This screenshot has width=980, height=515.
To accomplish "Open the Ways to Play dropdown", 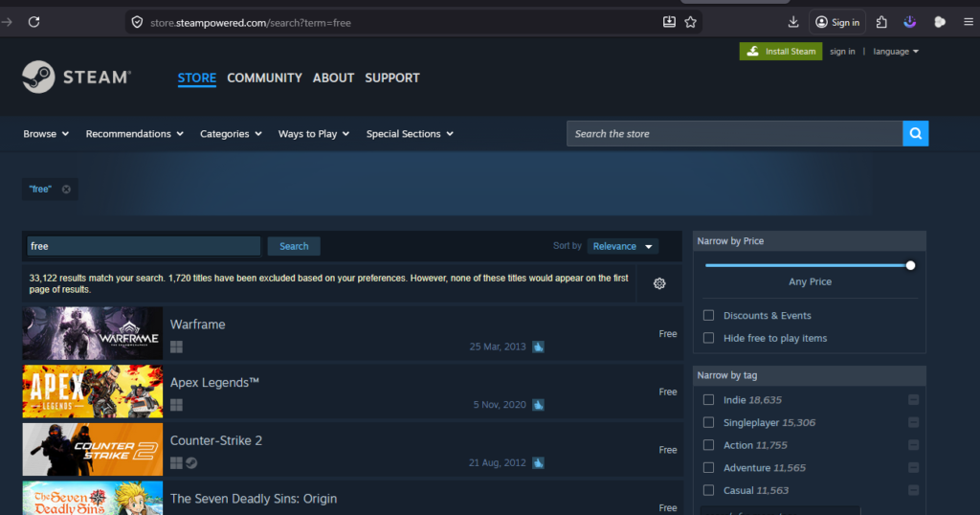I will point(314,134).
